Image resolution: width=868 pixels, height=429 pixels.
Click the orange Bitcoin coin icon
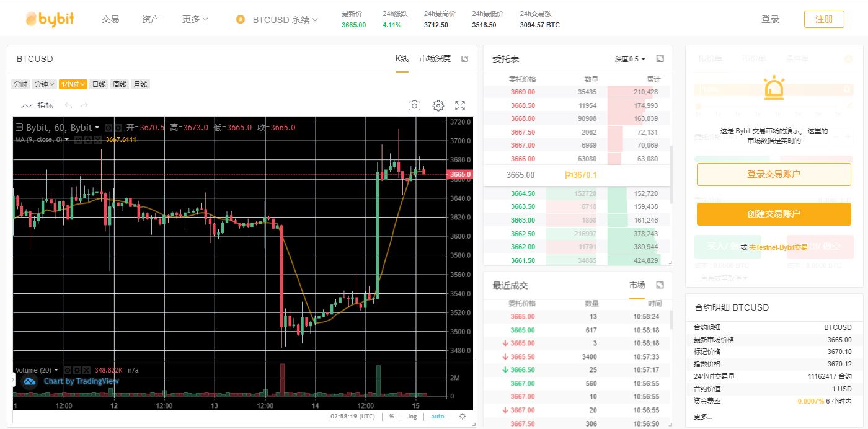[241, 20]
